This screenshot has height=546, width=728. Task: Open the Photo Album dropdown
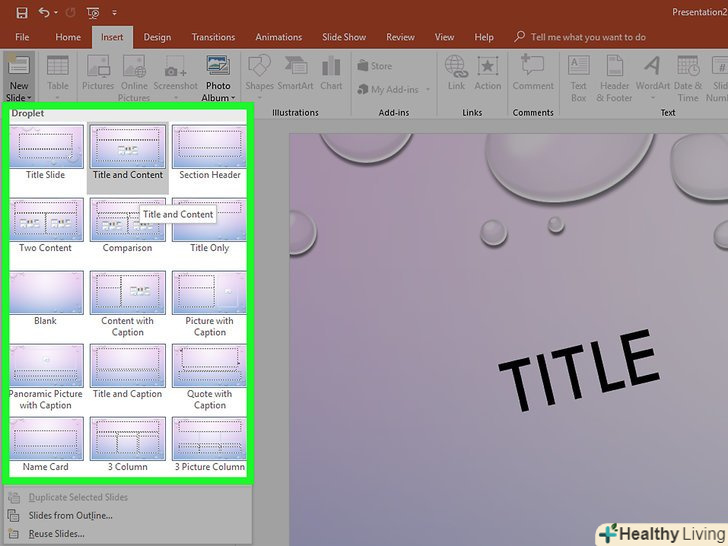(218, 98)
